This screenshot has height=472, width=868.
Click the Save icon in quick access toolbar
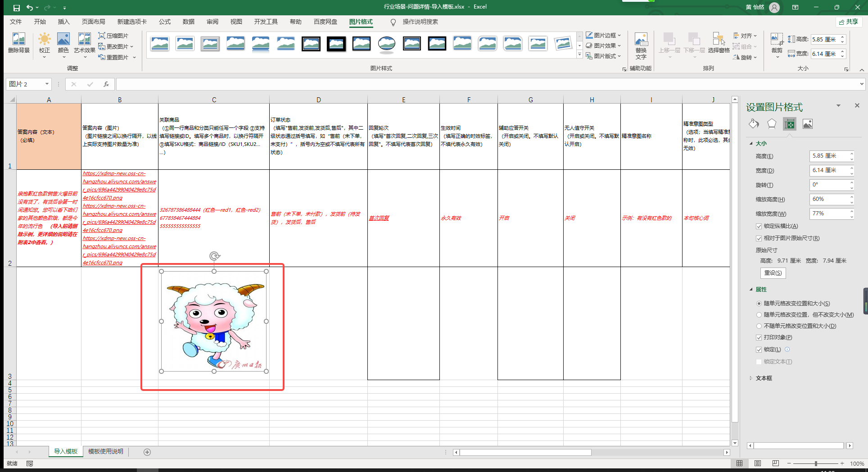pyautogui.click(x=17, y=7)
